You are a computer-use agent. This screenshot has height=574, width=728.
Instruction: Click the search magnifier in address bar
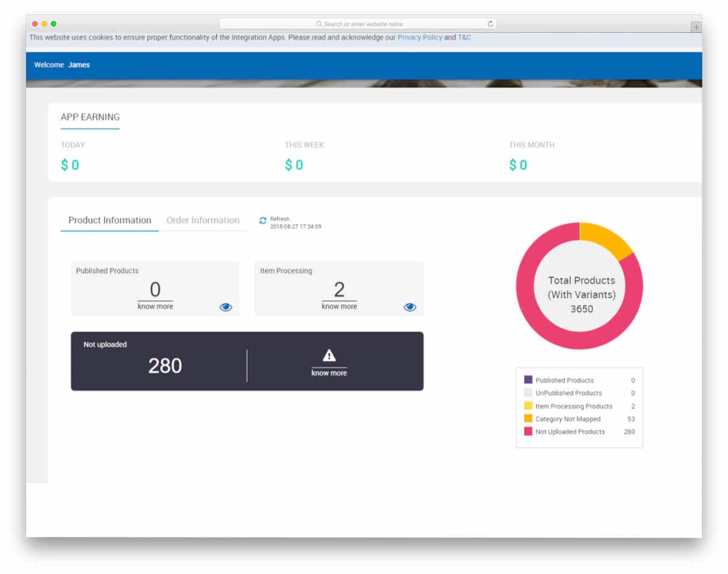click(319, 24)
